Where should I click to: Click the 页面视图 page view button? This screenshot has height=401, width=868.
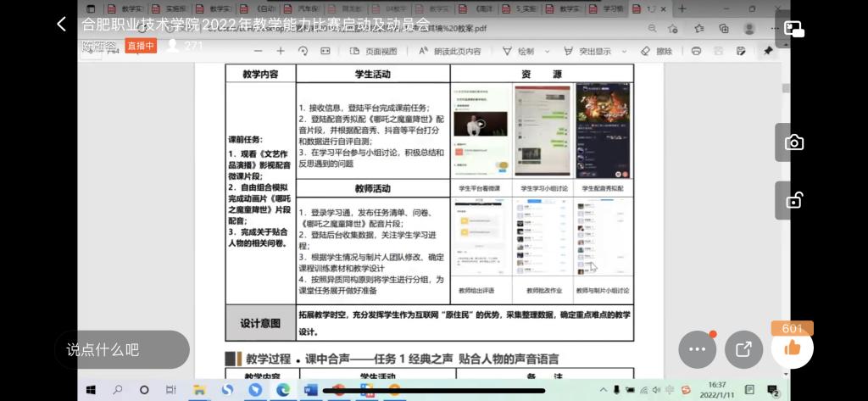(x=374, y=51)
